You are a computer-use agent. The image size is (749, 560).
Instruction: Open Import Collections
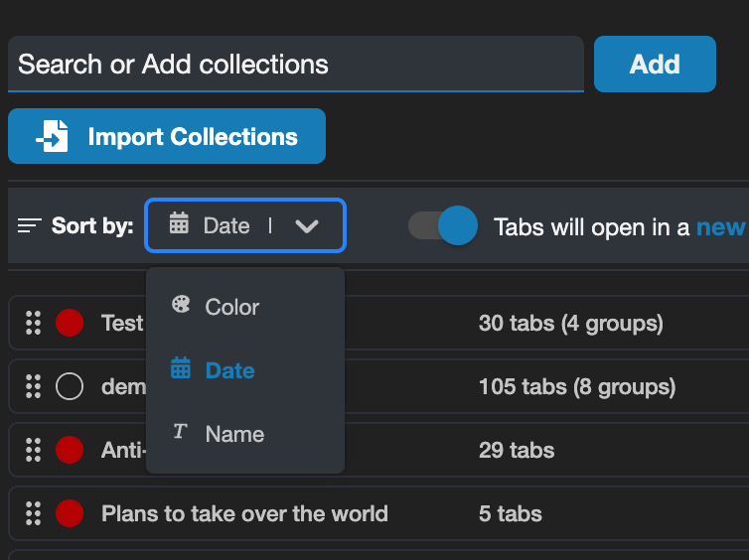167,136
